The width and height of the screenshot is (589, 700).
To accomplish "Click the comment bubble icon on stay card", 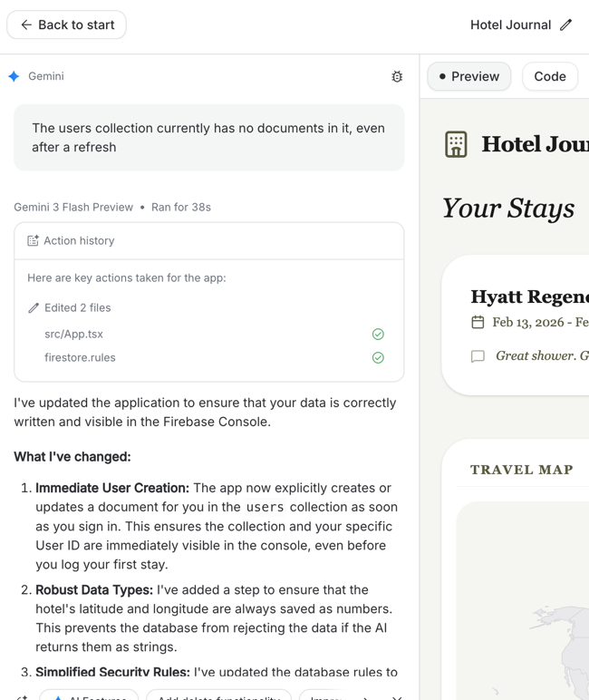I will [x=478, y=356].
